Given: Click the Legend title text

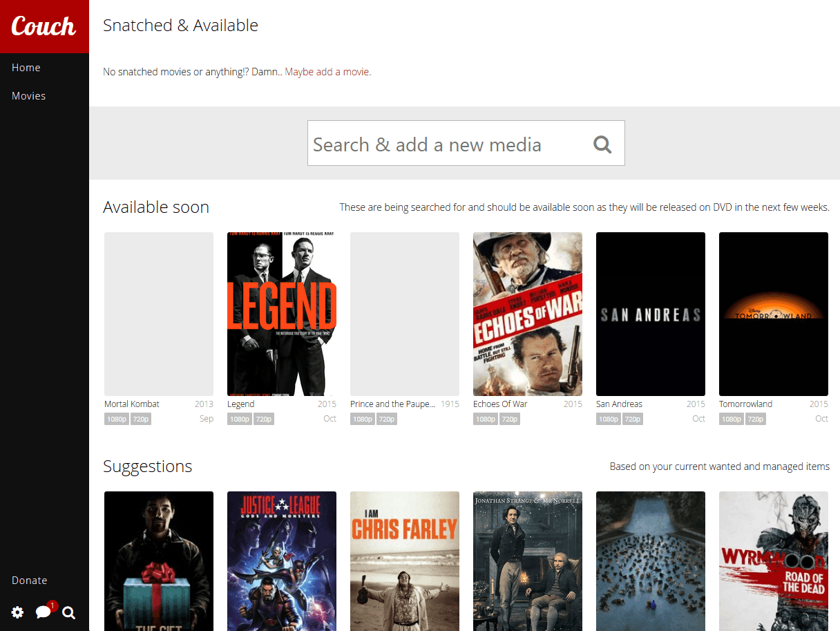Looking at the screenshot, I should [241, 404].
